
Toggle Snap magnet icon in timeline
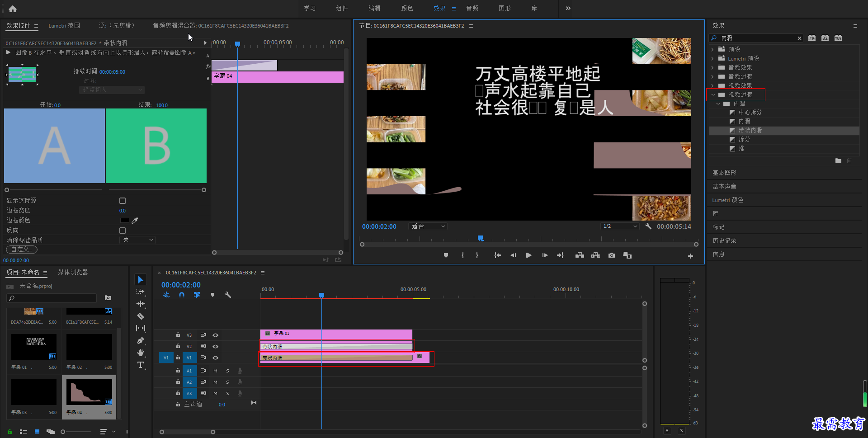tap(181, 295)
